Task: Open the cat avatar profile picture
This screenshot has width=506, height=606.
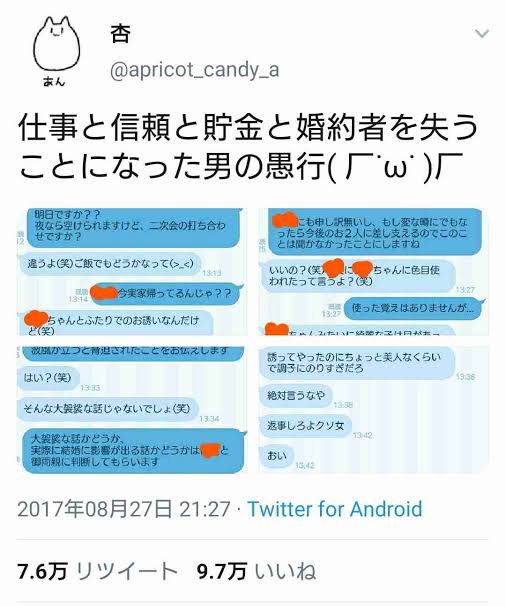Action: (56, 51)
